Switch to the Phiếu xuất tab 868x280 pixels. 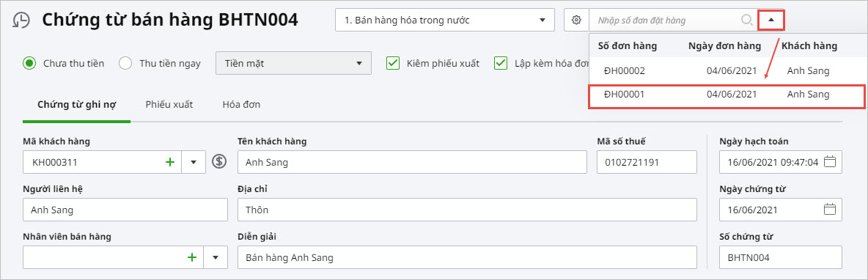(169, 104)
